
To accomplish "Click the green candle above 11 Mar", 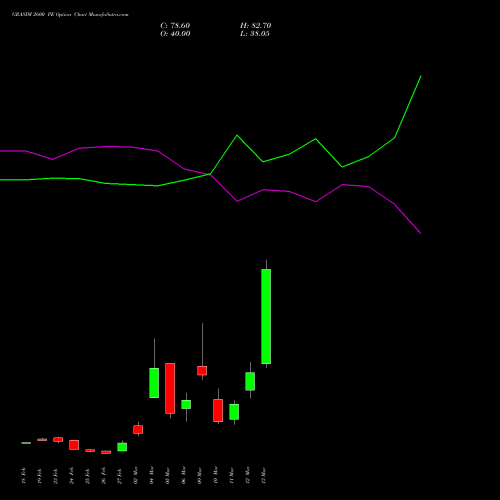I will (234, 412).
